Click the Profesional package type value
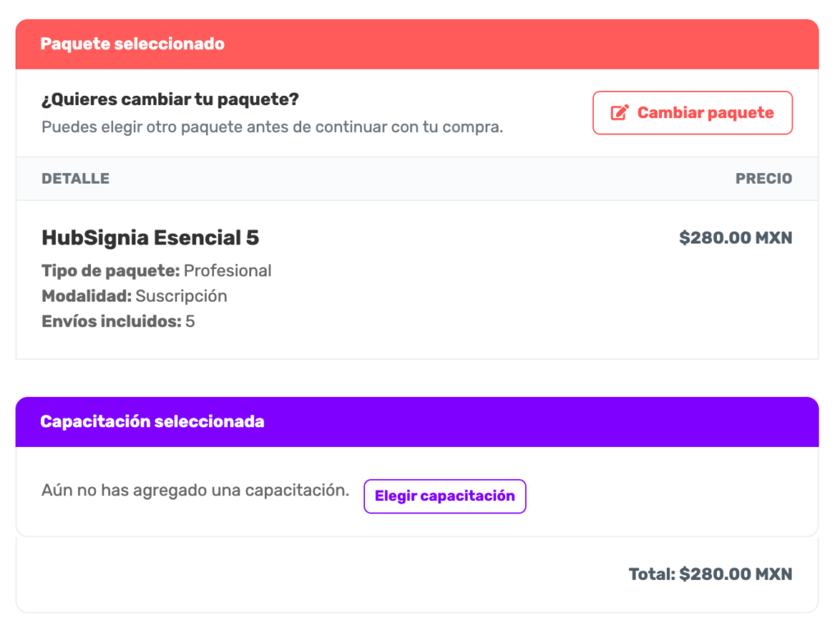This screenshot has height=638, width=840. (228, 271)
